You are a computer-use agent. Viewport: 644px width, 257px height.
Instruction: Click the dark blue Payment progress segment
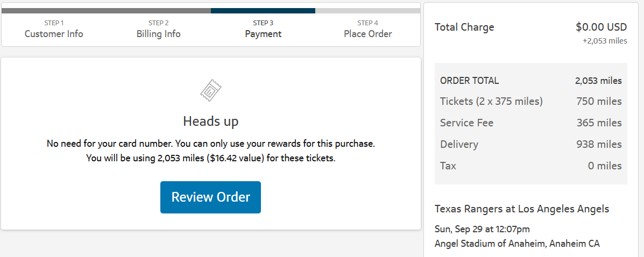pyautogui.click(x=263, y=11)
